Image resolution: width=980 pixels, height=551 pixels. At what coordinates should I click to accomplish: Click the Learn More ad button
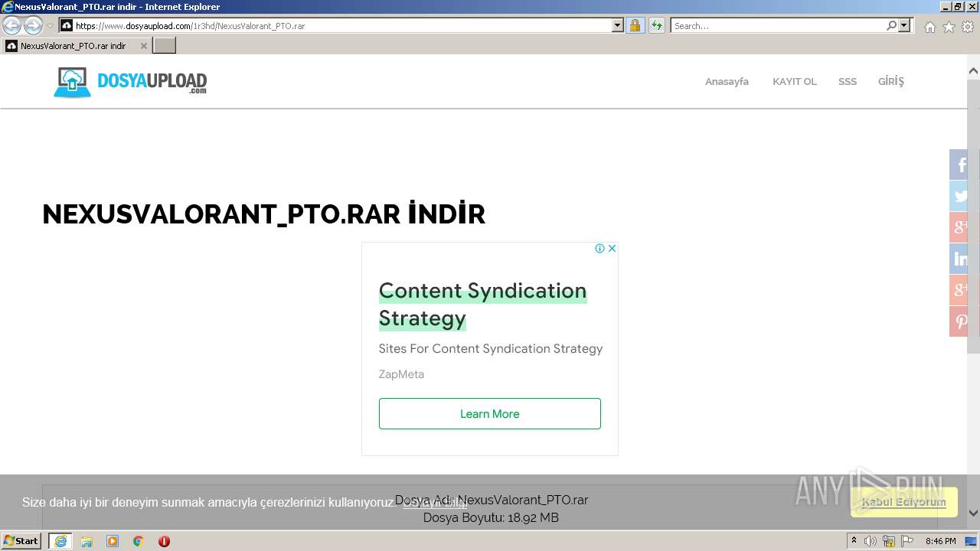point(490,413)
